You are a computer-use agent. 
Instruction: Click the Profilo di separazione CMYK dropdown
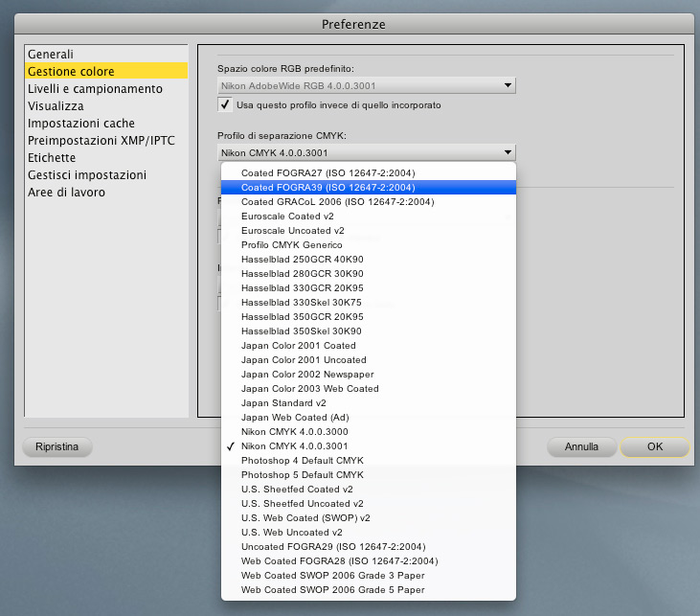click(x=367, y=152)
